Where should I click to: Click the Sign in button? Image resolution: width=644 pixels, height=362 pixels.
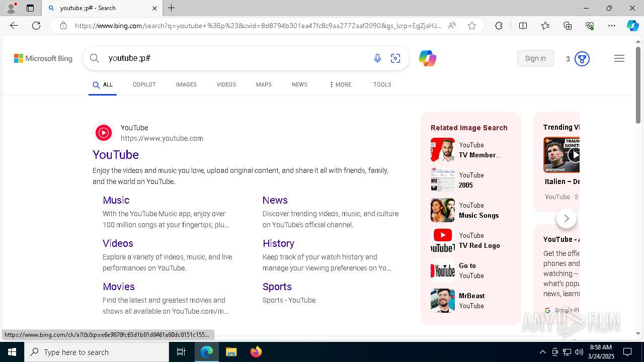[x=535, y=58]
